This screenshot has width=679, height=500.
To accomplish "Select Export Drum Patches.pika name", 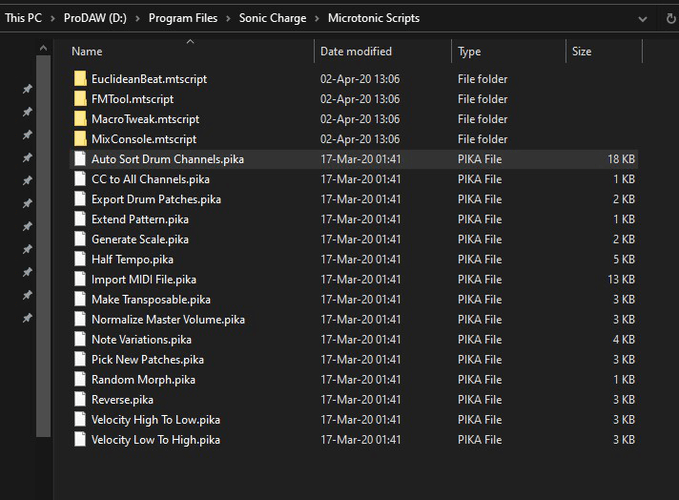I will click(156, 199).
